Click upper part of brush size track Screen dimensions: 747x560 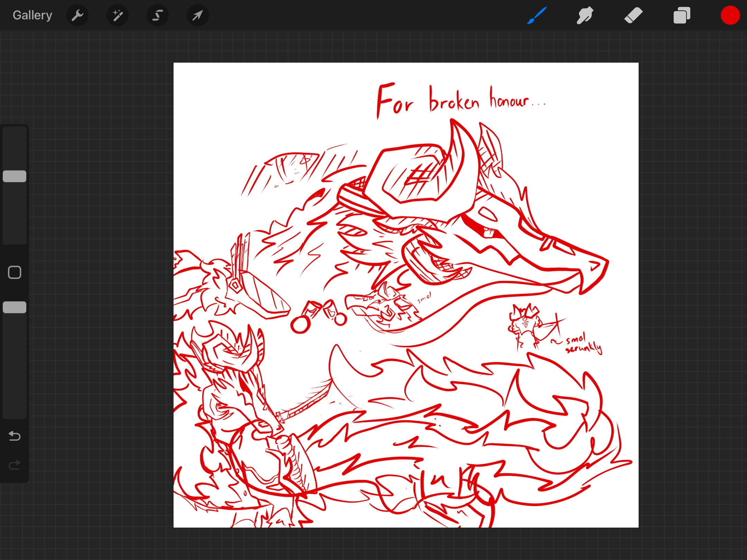coord(15,145)
